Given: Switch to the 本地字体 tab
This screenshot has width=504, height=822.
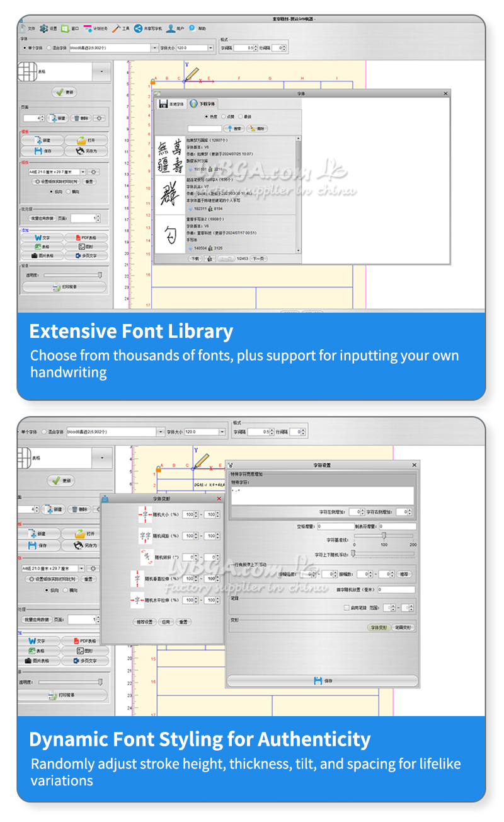Looking at the screenshot, I should tap(172, 103).
